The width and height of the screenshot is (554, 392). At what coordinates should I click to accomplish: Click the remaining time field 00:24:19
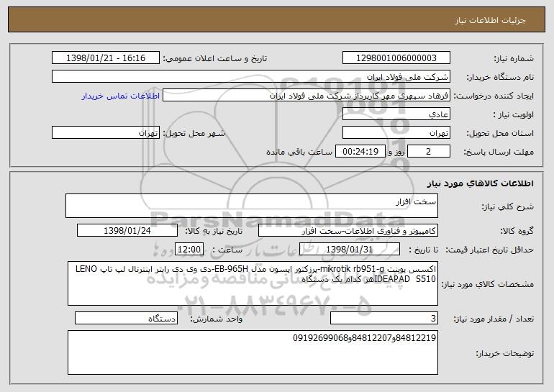click(x=360, y=152)
